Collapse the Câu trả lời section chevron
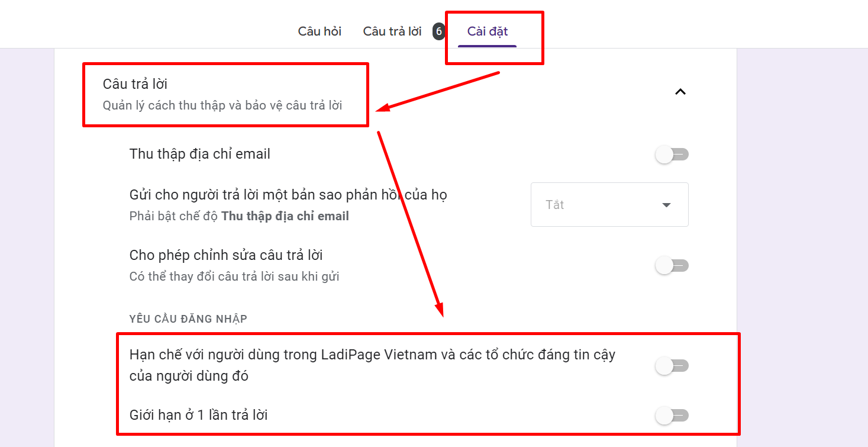The height and width of the screenshot is (447, 868). (680, 92)
